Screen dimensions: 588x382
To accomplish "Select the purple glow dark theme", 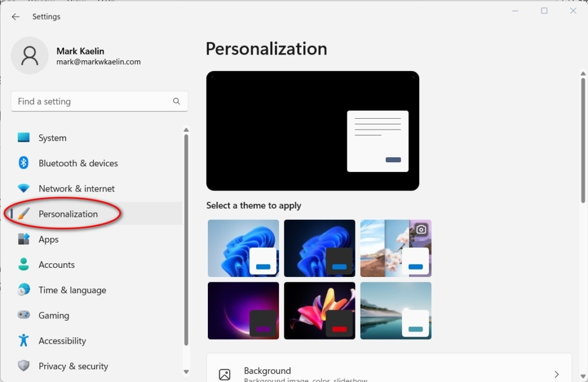I will click(243, 310).
